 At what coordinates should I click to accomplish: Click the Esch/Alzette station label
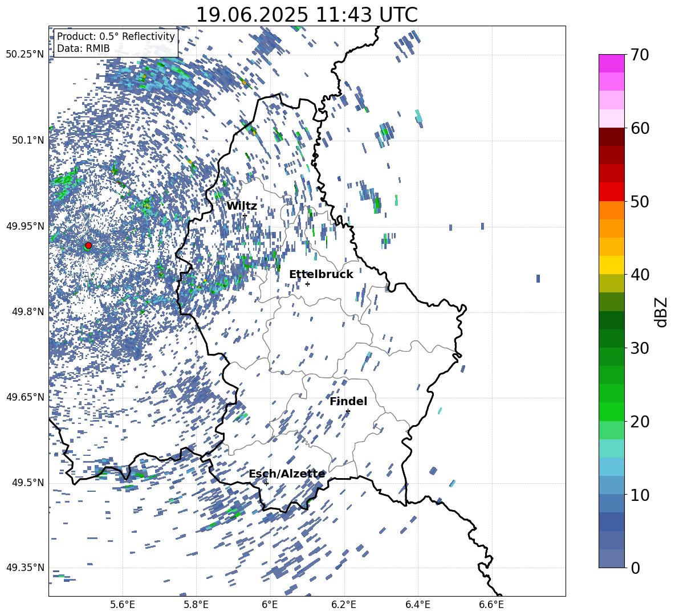[287, 474]
